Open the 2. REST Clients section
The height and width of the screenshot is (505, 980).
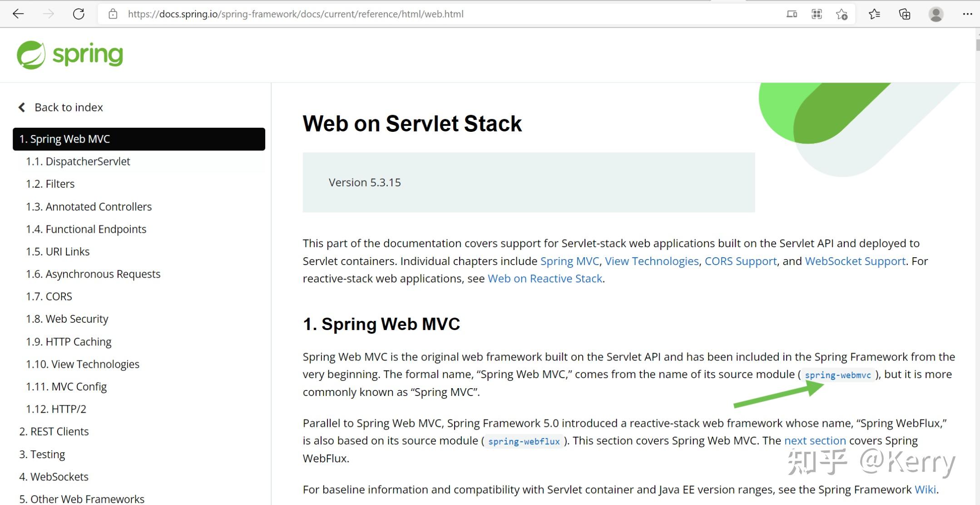[x=54, y=431]
